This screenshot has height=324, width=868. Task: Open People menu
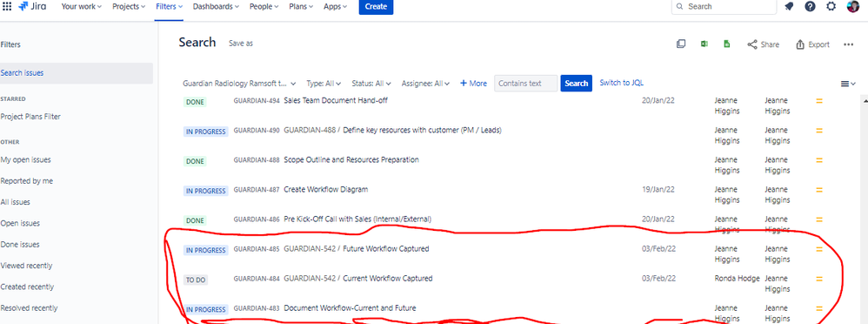(264, 7)
